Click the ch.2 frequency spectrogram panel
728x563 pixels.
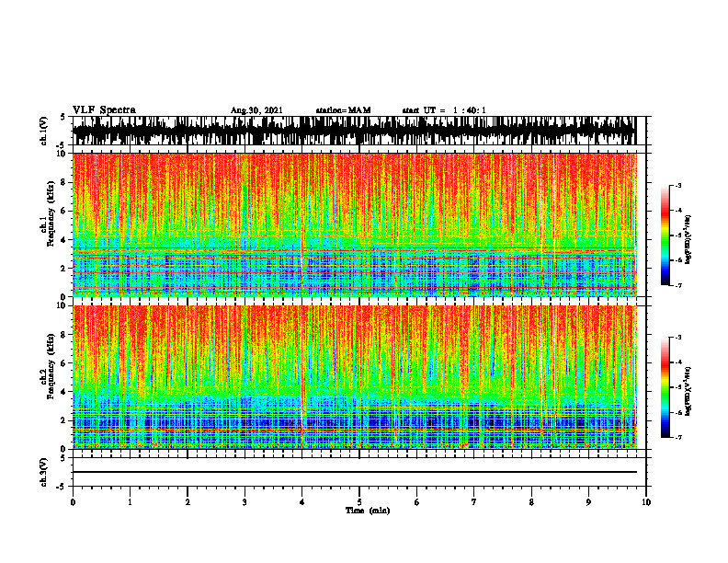coord(354,377)
